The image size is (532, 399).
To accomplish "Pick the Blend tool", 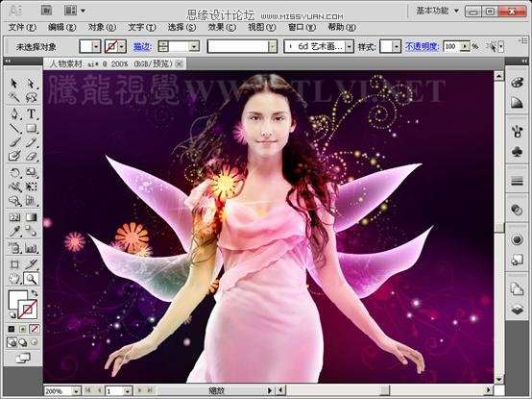I will (x=31, y=232).
